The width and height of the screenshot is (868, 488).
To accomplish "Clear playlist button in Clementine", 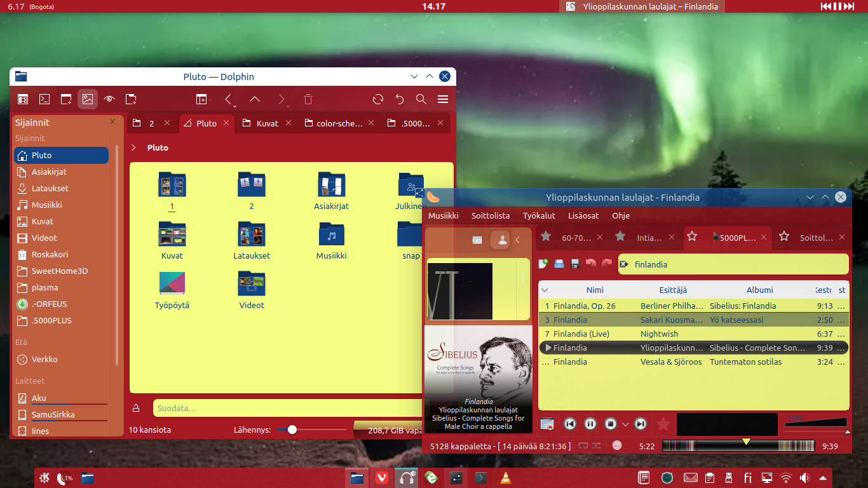I will click(546, 424).
